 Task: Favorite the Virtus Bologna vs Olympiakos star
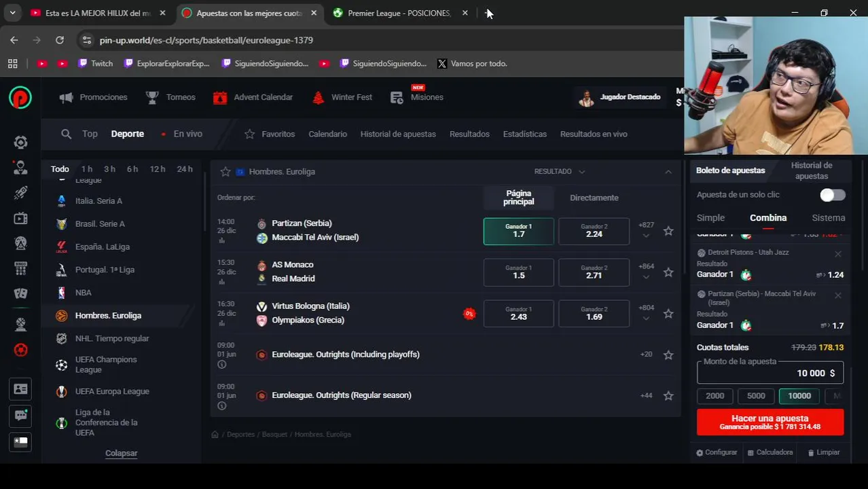click(x=668, y=314)
